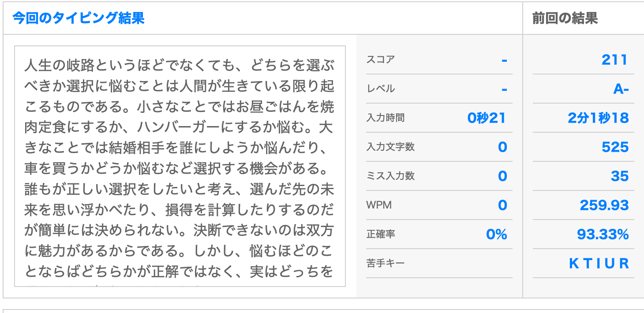644x313 pixels.
Task: Click the 今回のタイピング結果 heading
Action: click(x=79, y=18)
